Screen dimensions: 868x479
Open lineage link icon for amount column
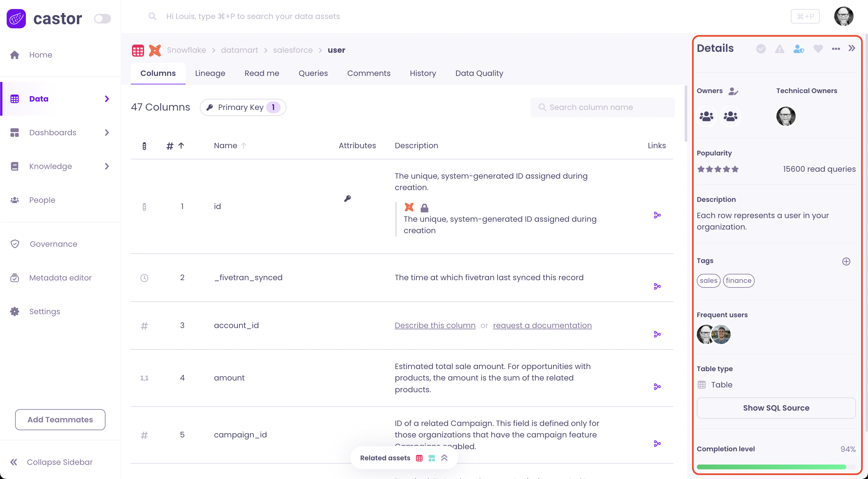tap(657, 387)
